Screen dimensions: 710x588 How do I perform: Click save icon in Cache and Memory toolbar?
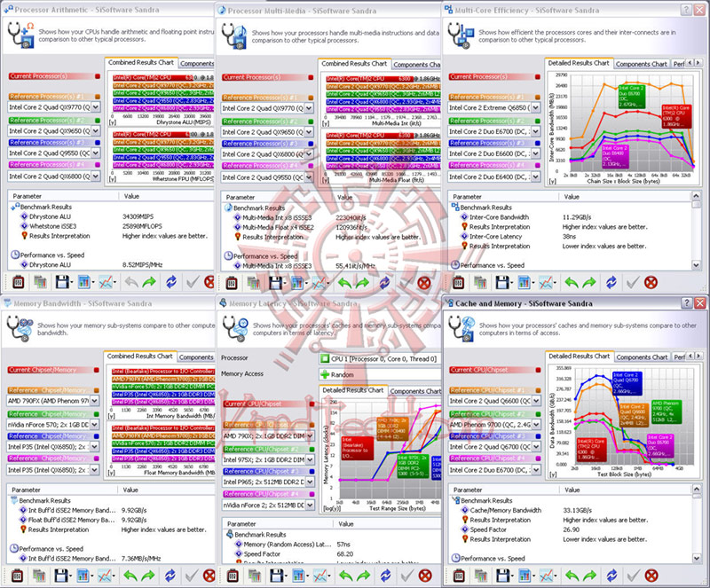(502, 576)
